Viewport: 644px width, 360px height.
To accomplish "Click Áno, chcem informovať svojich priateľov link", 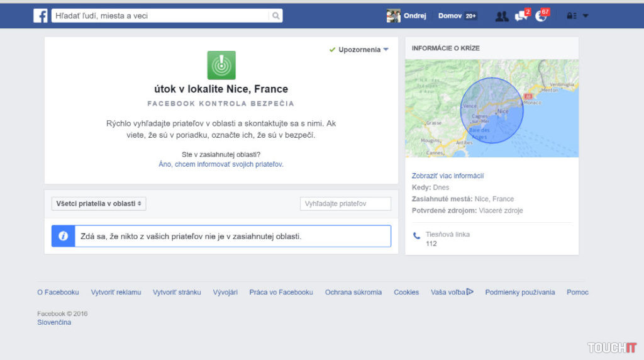I will pos(221,164).
